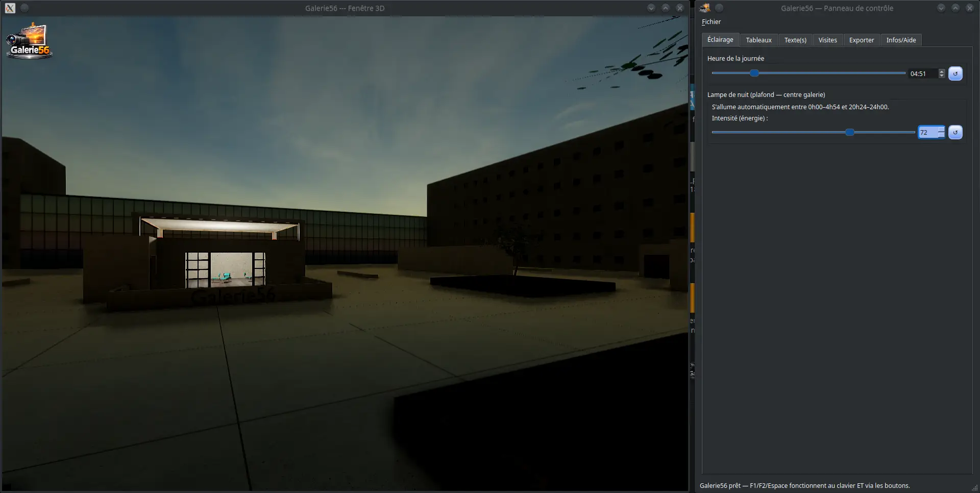Decrease the time of day with down arrow

(942, 76)
